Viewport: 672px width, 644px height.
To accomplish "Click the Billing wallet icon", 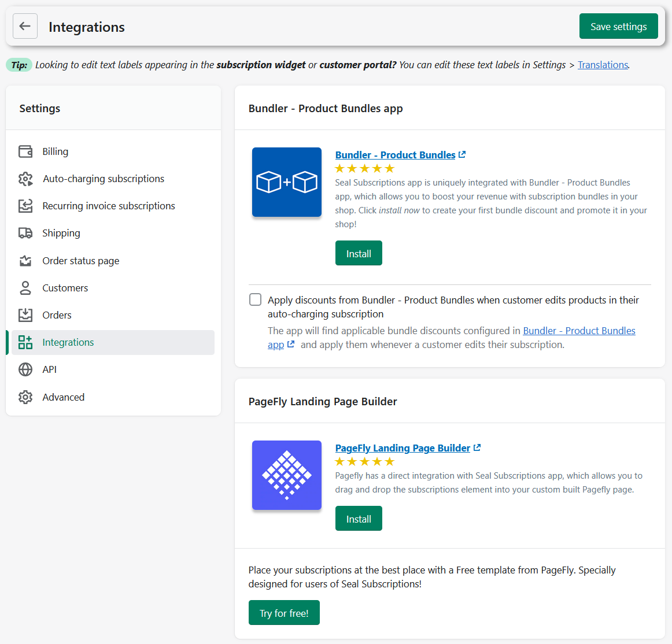I will click(25, 151).
